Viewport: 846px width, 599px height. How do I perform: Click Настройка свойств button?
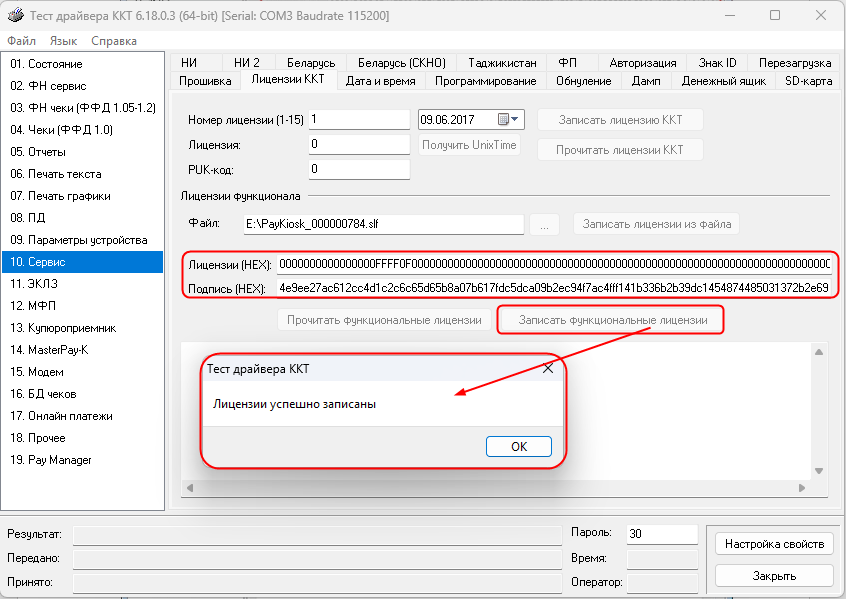coord(774,544)
